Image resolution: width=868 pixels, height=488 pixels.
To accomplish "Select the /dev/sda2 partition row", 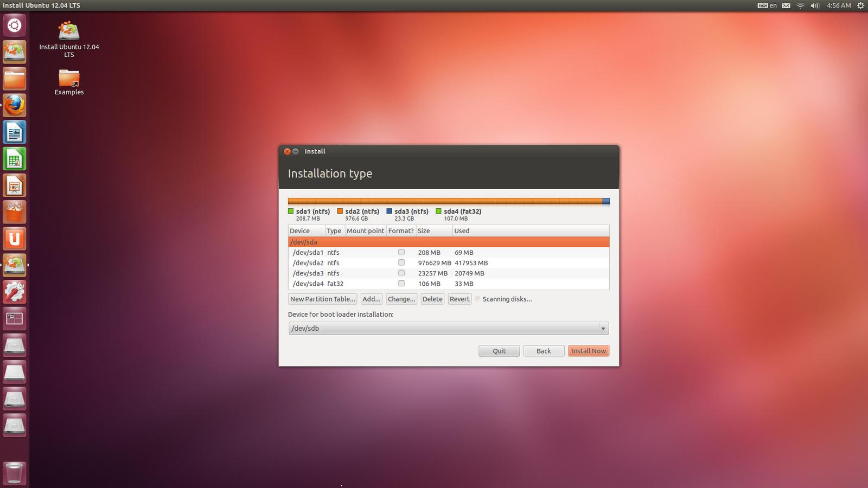I will click(x=449, y=262).
